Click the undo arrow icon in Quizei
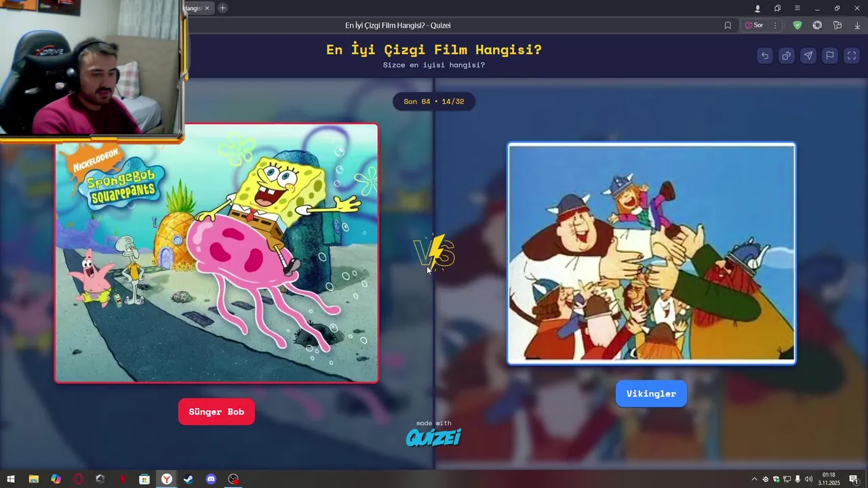The width and height of the screenshot is (868, 488). coord(765,56)
